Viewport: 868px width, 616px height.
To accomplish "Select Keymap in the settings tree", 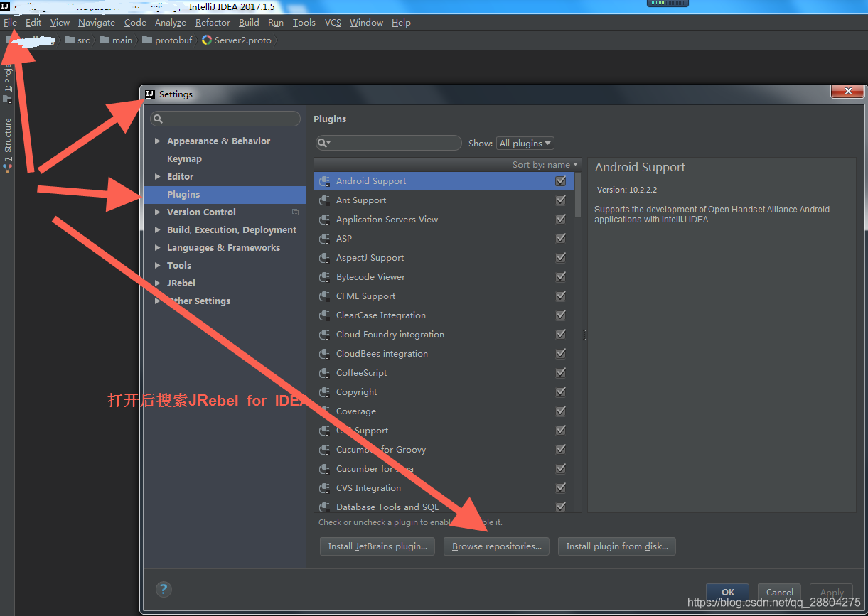I will click(x=184, y=159).
